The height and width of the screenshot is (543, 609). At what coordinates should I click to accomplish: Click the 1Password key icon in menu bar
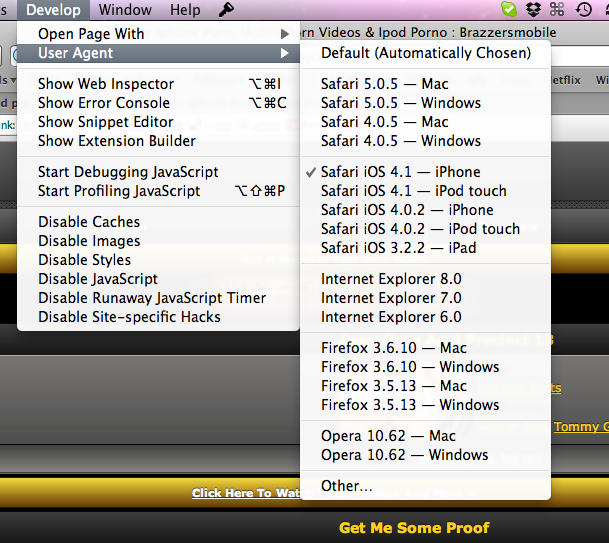pyautogui.click(x=227, y=10)
